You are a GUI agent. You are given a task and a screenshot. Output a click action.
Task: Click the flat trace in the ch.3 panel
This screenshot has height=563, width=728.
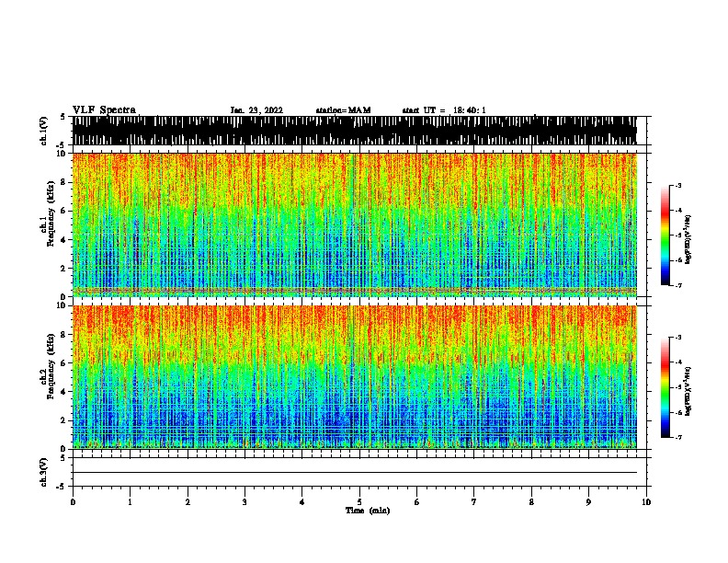click(x=354, y=473)
